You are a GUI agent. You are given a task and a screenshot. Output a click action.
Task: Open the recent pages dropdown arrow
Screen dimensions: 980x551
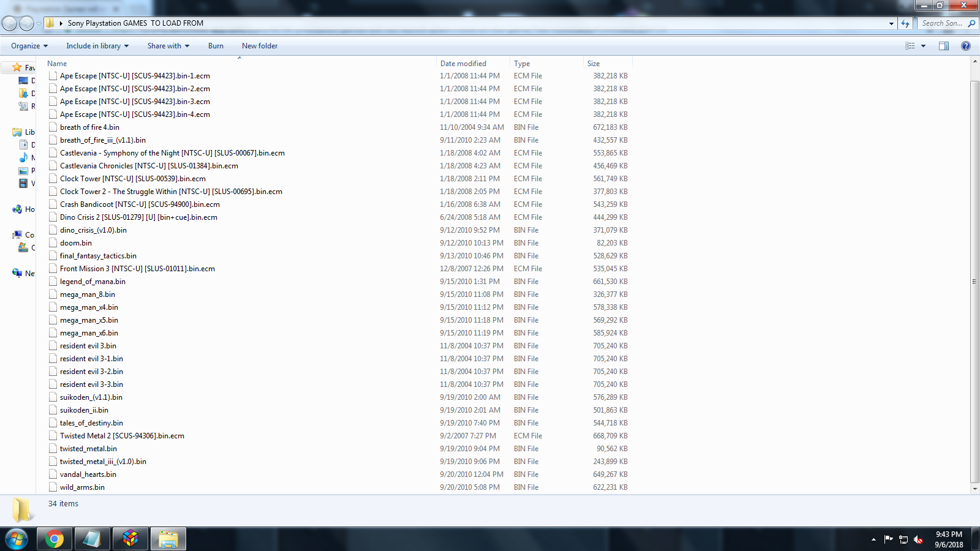(x=39, y=23)
